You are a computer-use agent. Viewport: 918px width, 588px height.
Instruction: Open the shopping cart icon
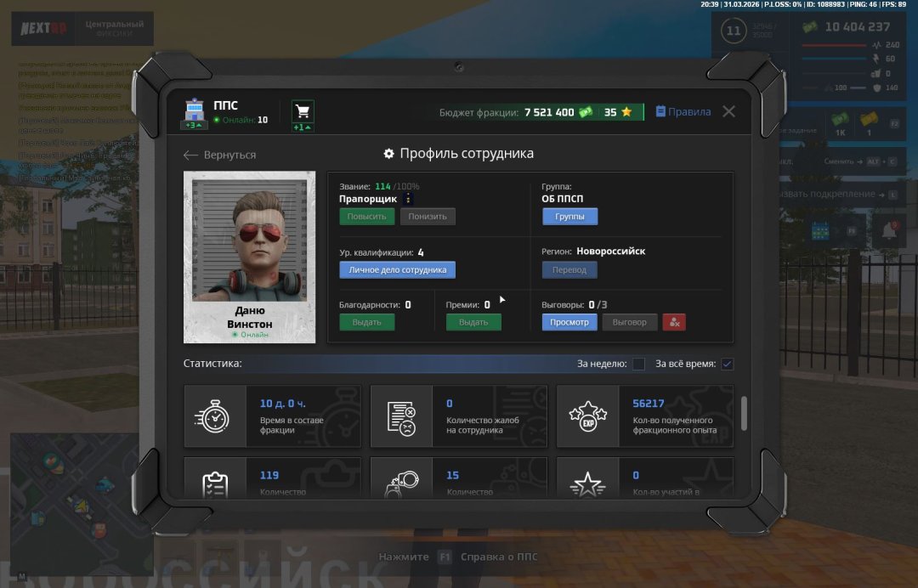coord(303,111)
